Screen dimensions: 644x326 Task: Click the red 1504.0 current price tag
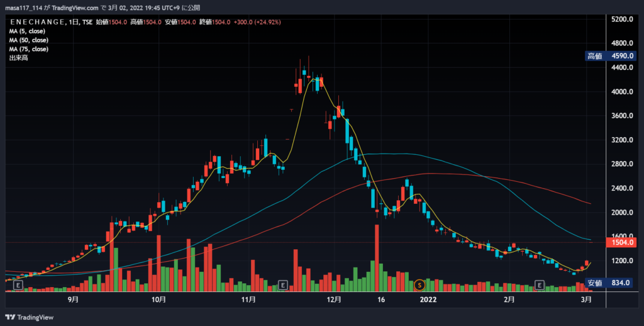621,242
